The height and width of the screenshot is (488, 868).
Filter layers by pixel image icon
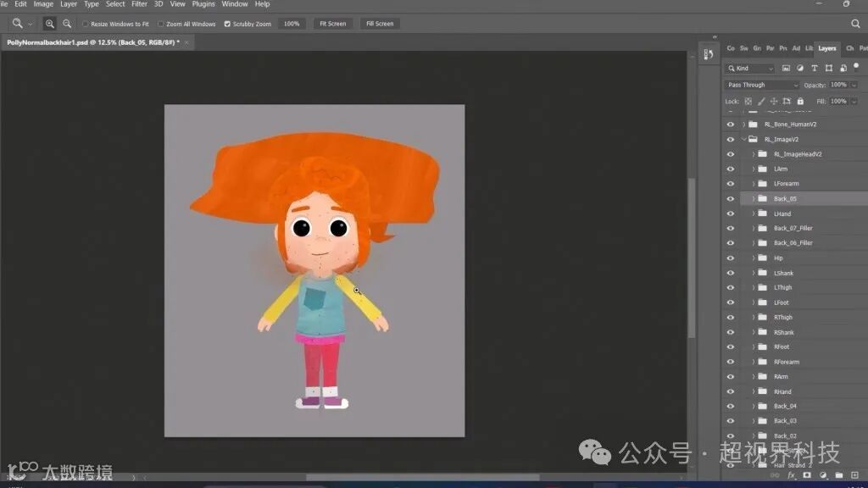point(786,69)
